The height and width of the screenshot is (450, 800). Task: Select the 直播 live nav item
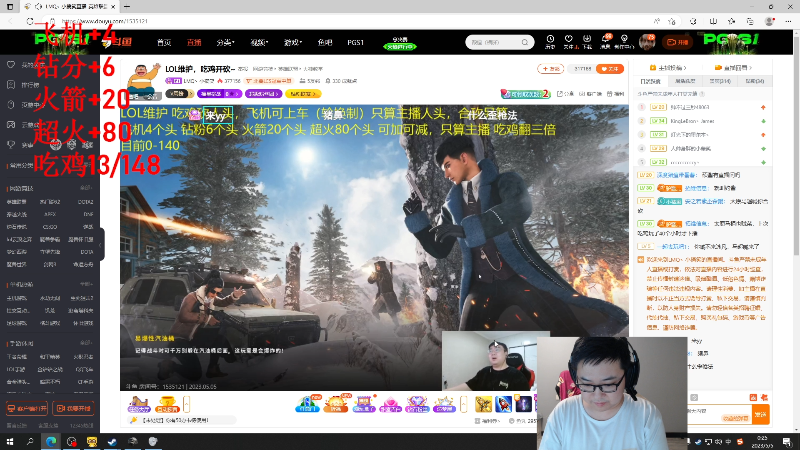click(x=194, y=42)
